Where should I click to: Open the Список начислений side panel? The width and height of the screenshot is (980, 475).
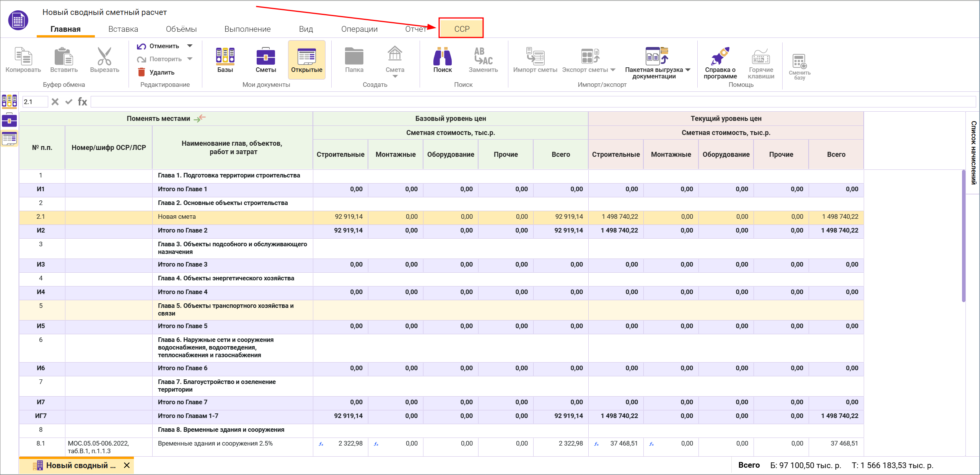tap(973, 152)
